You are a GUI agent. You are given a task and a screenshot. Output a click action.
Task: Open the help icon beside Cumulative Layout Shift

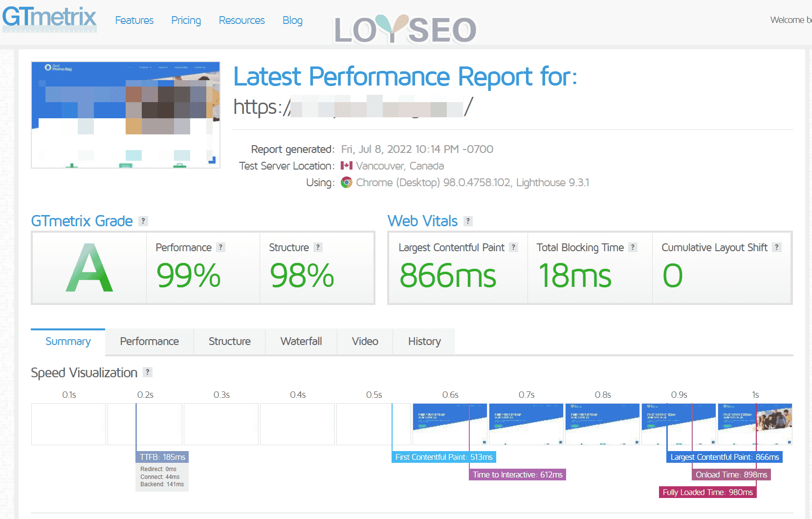(776, 247)
